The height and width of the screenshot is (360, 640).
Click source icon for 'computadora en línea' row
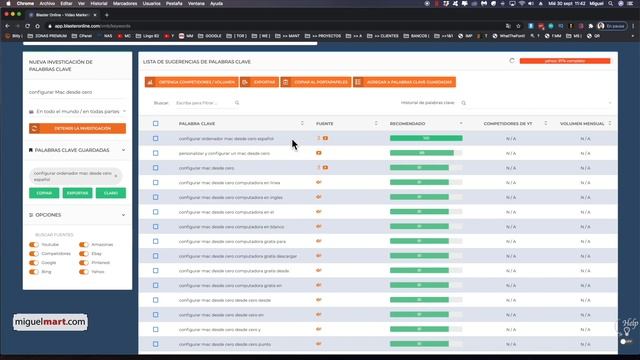(x=319, y=182)
